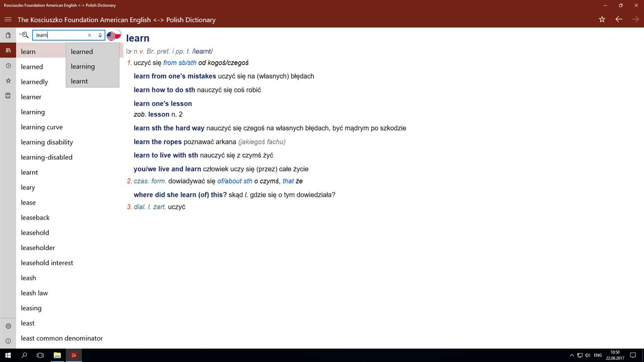Open settings gear in sidebar
Image resolution: width=644 pixels, height=362 pixels.
[8, 326]
